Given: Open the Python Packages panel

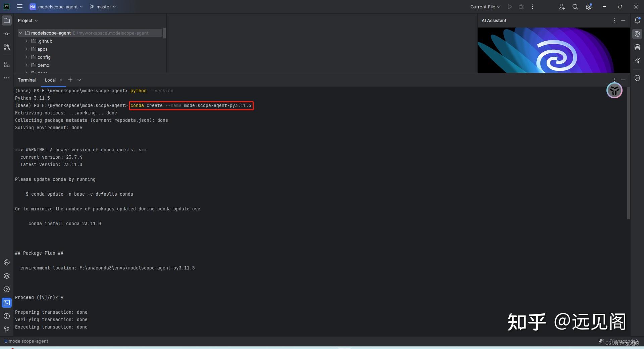Looking at the screenshot, I should 7,276.
